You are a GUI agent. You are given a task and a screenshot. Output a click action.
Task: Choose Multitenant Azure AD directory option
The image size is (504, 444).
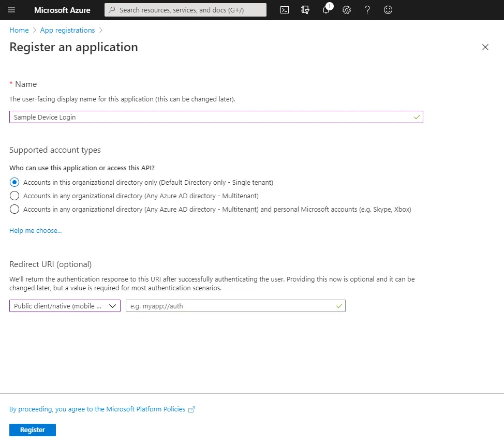(14, 196)
